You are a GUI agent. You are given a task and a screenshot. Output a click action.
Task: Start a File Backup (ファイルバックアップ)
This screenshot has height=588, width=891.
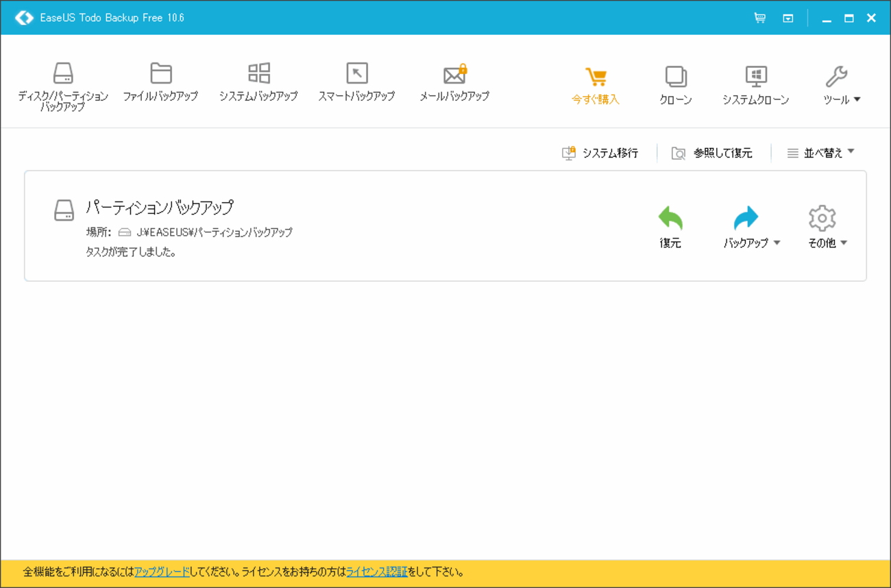pos(160,82)
